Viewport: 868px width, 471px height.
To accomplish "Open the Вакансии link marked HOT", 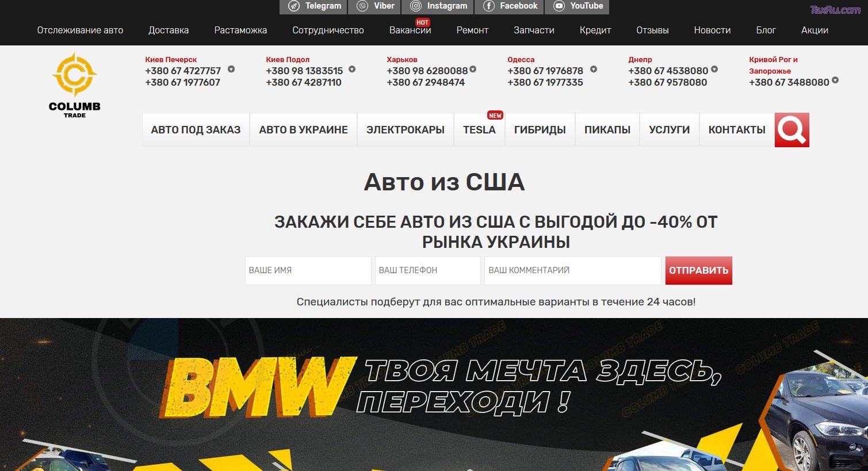I will click(410, 30).
